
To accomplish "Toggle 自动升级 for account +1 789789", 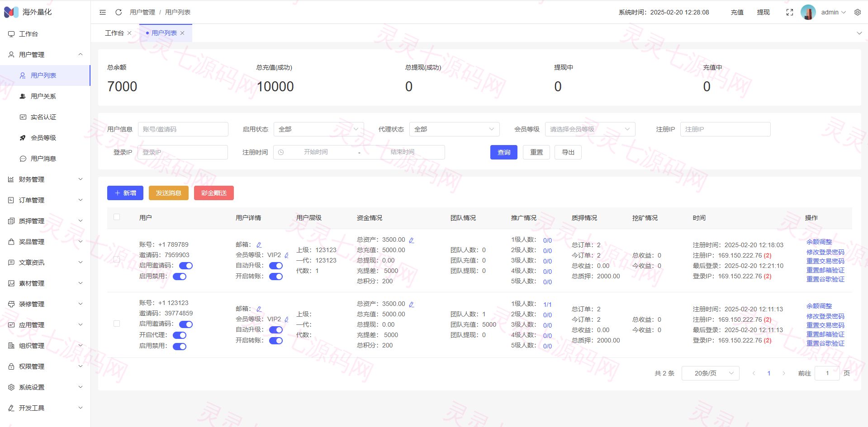I will coord(276,266).
